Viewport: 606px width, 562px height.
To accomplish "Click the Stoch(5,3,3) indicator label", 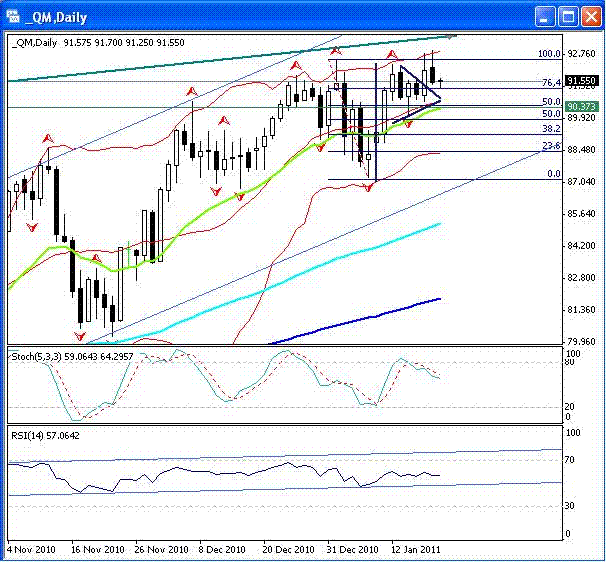I will click(72, 356).
